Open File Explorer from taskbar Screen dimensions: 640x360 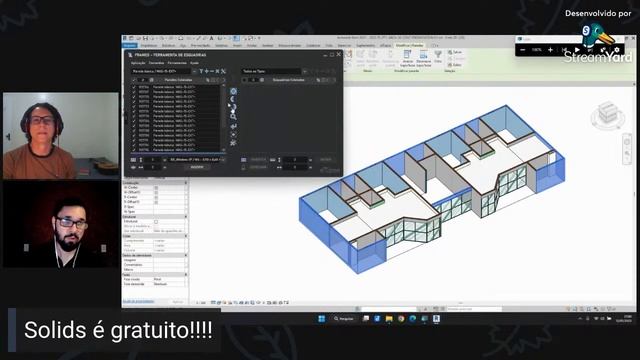click(389, 318)
